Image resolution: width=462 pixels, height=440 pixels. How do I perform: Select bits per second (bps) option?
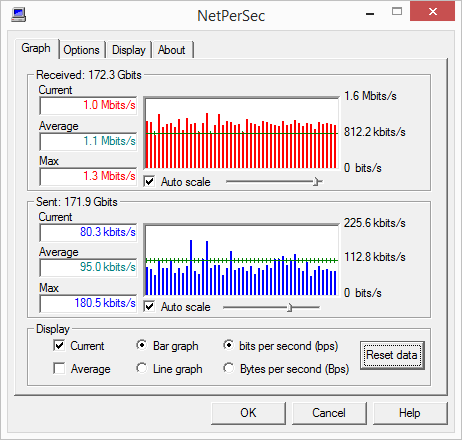pos(229,345)
